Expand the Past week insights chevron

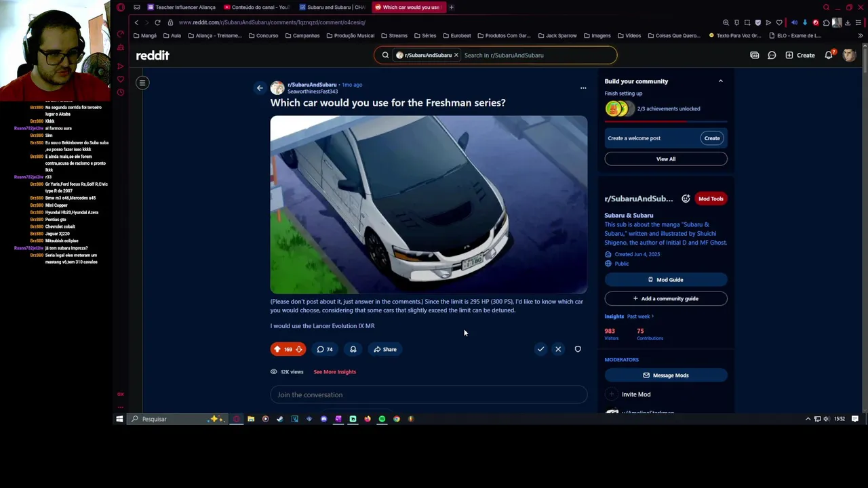point(652,317)
